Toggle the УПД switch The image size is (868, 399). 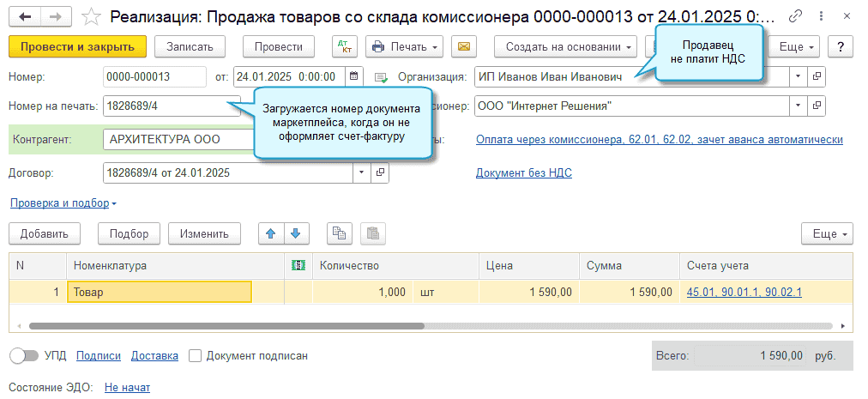coord(24,356)
